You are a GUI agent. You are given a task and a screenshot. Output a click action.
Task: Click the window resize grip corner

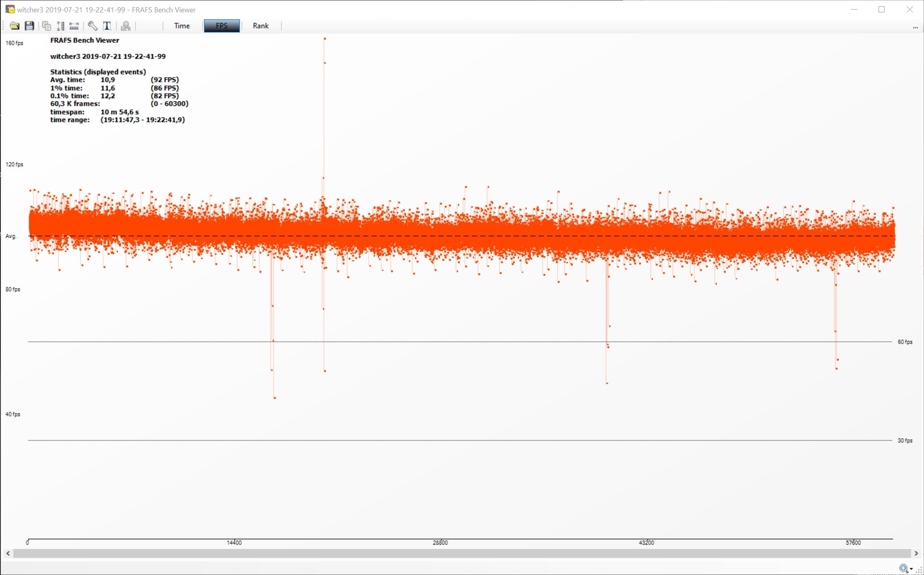[x=919, y=570]
